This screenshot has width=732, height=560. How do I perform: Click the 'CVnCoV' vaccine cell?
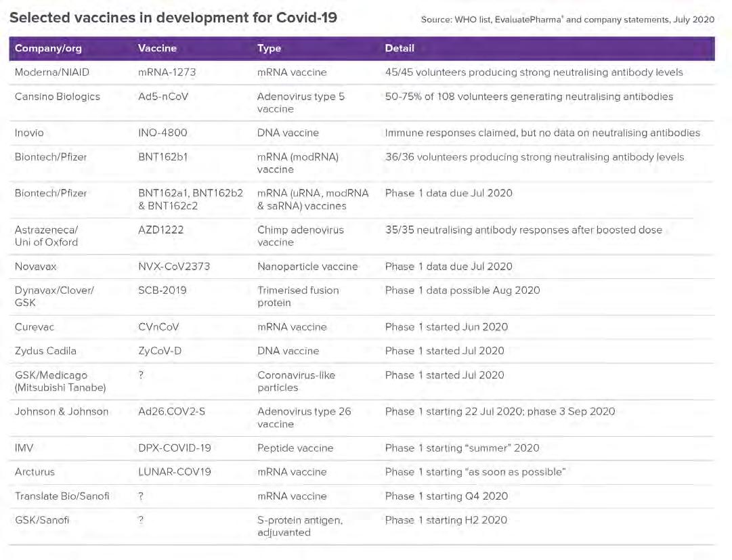tap(158, 327)
